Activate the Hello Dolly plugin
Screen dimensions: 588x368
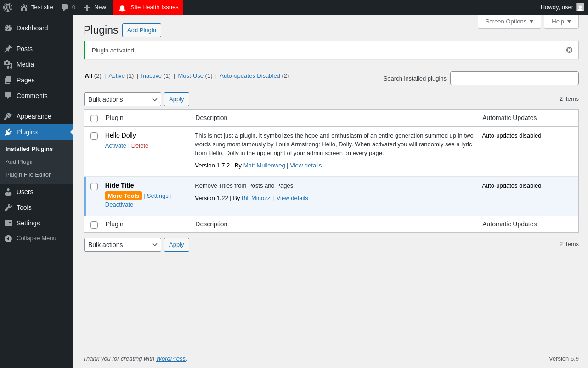(x=116, y=146)
